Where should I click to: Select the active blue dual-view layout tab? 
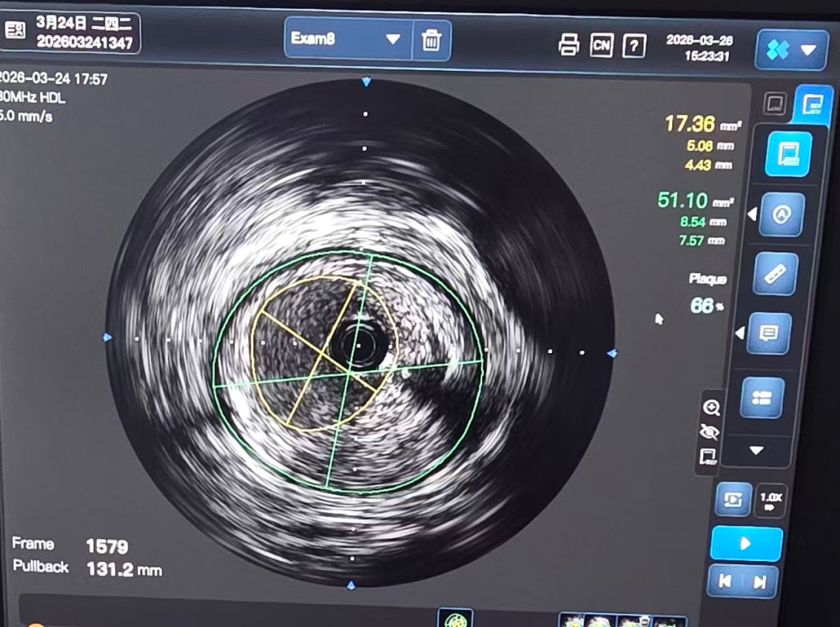[x=814, y=104]
